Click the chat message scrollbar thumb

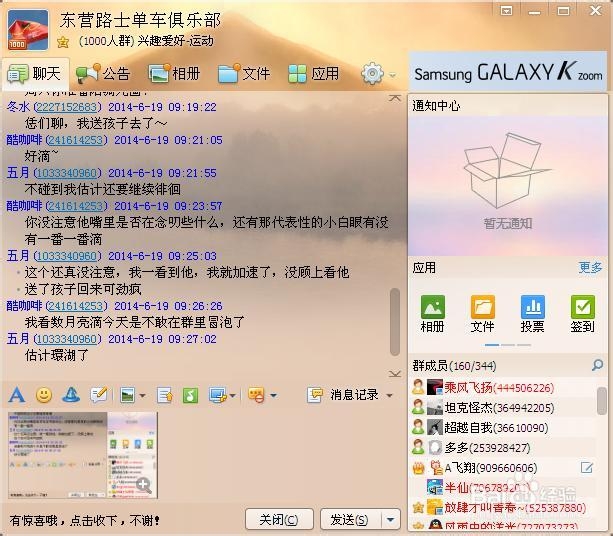[x=394, y=322]
